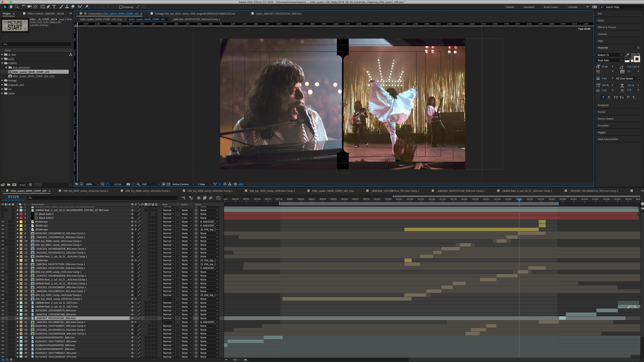Screen dimensions: 644x362
Task: Toggle the transparency grid icon
Action: pyautogui.click(x=169, y=184)
